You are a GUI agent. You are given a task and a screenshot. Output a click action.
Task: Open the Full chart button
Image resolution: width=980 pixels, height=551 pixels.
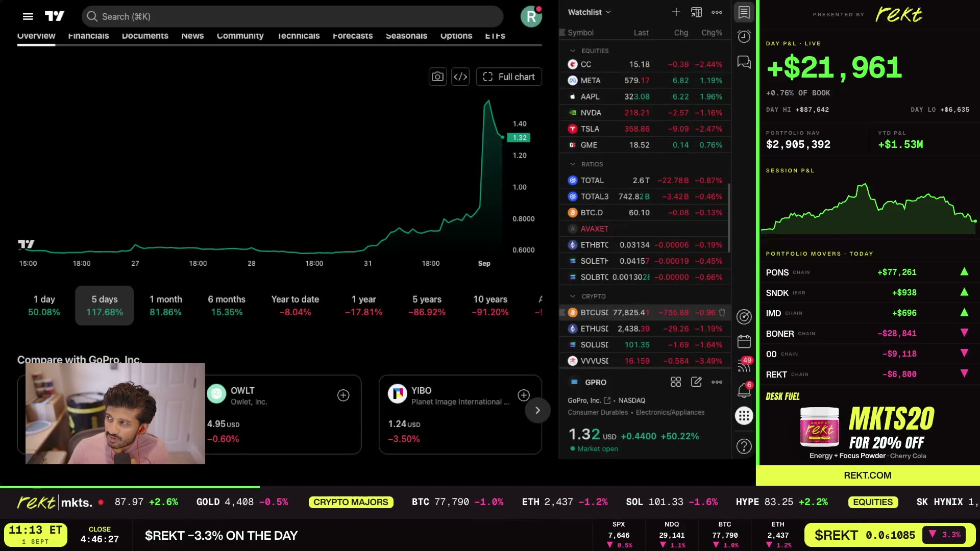[x=509, y=77]
